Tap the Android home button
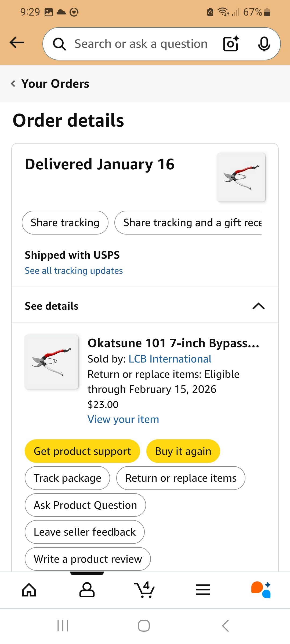 pyautogui.click(x=144, y=626)
